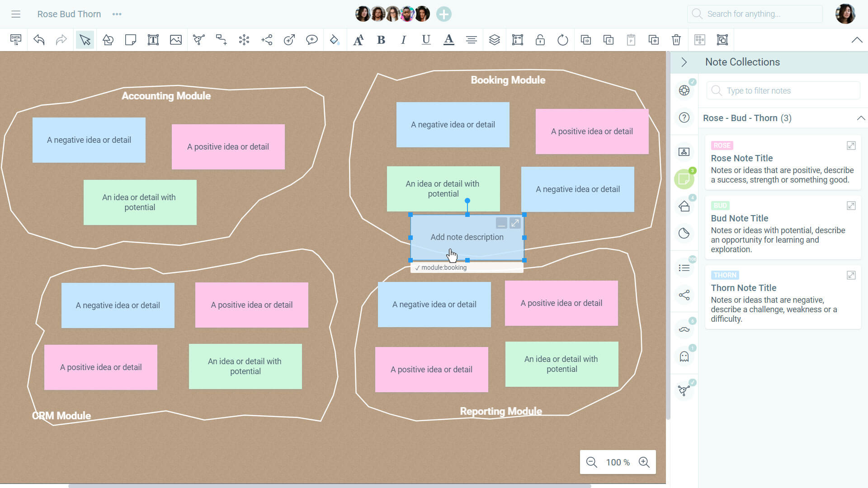Screen dimensions: 868x488
Task: Open the help question mark panel
Action: (684, 117)
